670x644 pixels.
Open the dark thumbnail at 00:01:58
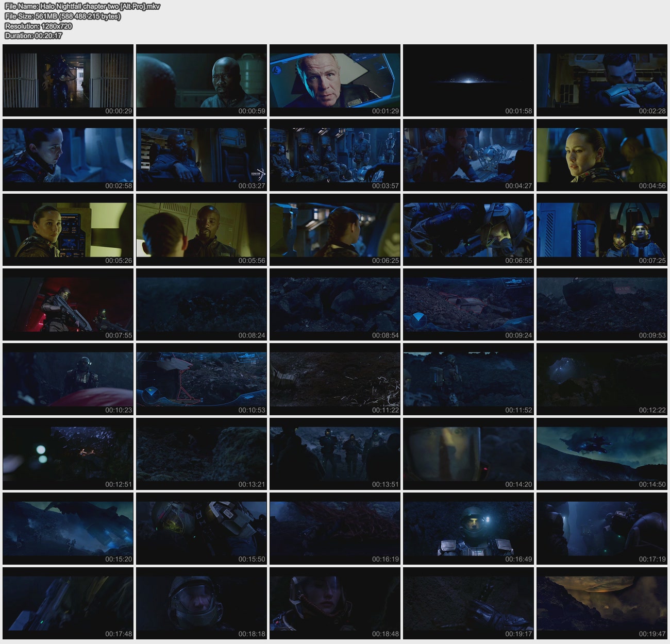[468, 80]
